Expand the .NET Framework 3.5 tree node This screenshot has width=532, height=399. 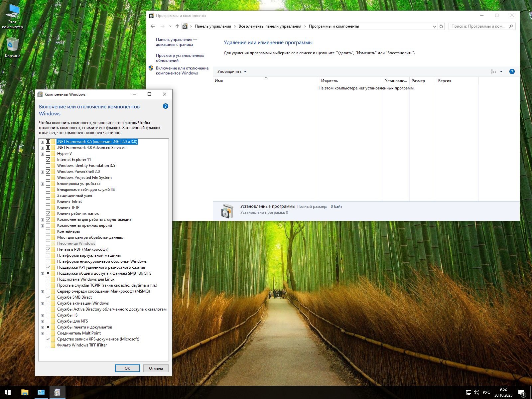click(42, 142)
